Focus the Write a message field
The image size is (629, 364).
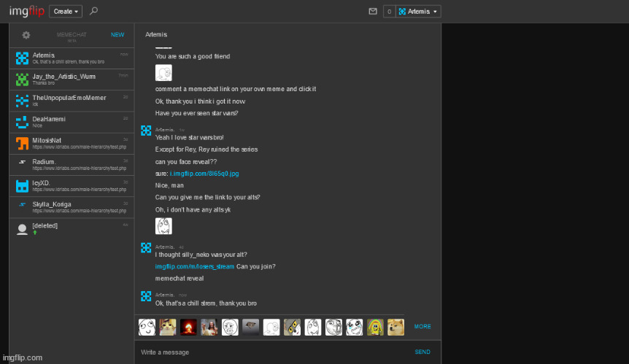pyautogui.click(x=270, y=352)
